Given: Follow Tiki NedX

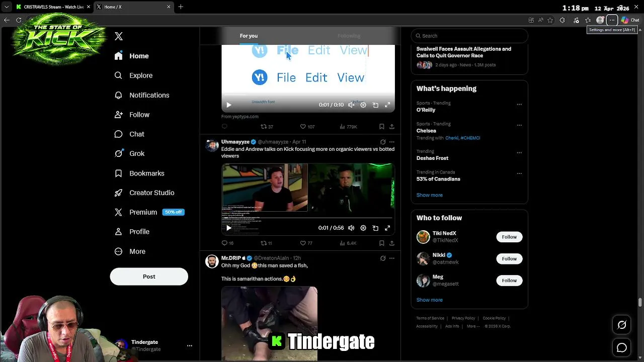Looking at the screenshot, I should 509,237.
